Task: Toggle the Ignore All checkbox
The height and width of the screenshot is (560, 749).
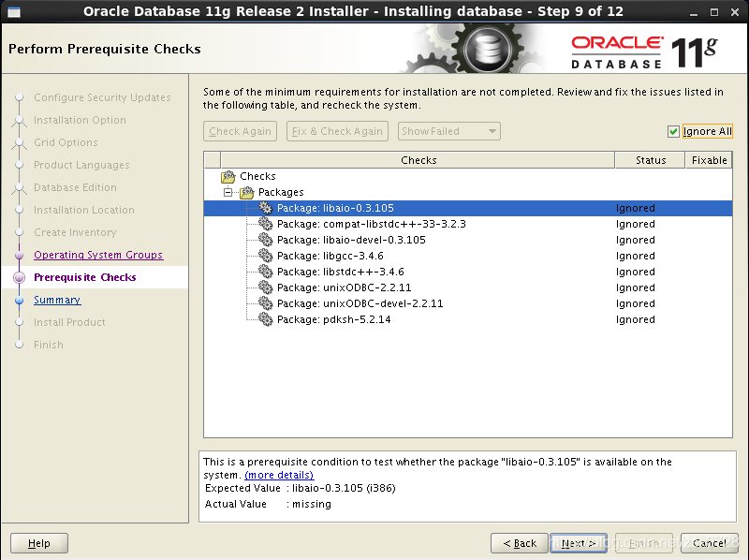Action: [x=673, y=131]
